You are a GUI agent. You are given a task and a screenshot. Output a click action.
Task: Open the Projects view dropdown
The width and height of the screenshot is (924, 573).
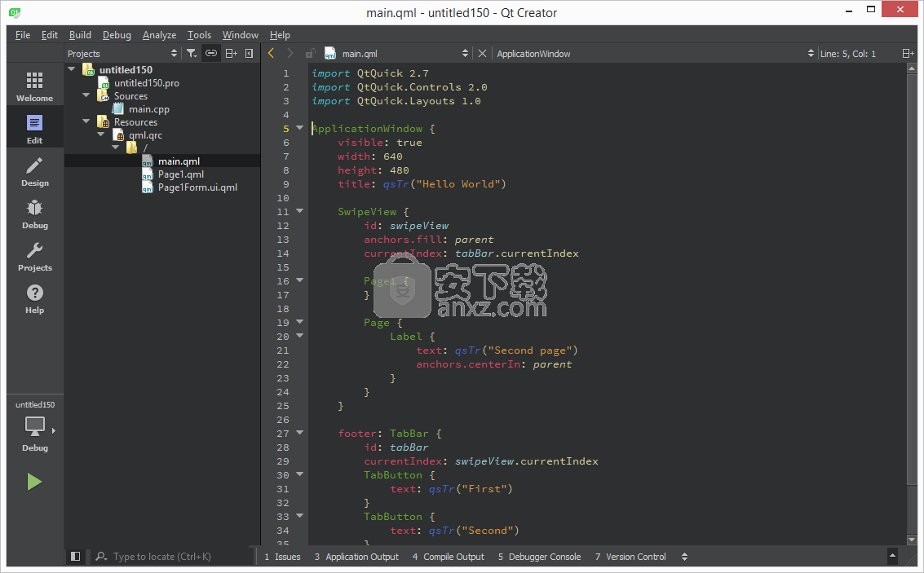pyautogui.click(x=122, y=54)
